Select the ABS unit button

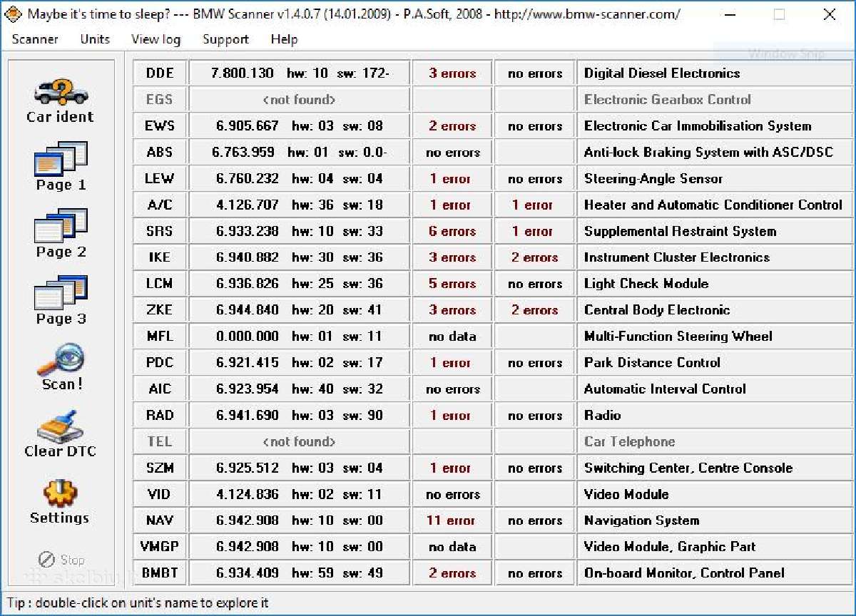click(x=160, y=153)
